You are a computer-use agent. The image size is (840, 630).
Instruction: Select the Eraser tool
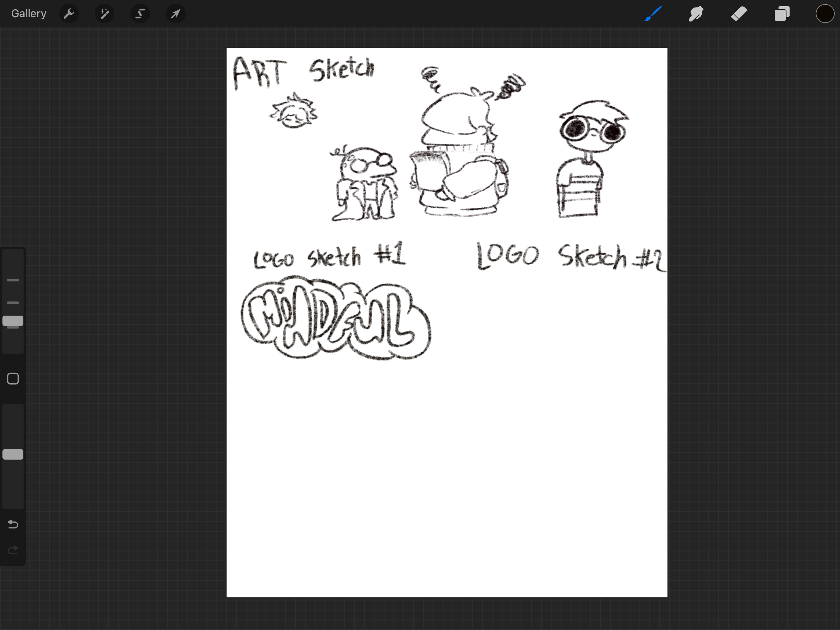click(x=739, y=14)
